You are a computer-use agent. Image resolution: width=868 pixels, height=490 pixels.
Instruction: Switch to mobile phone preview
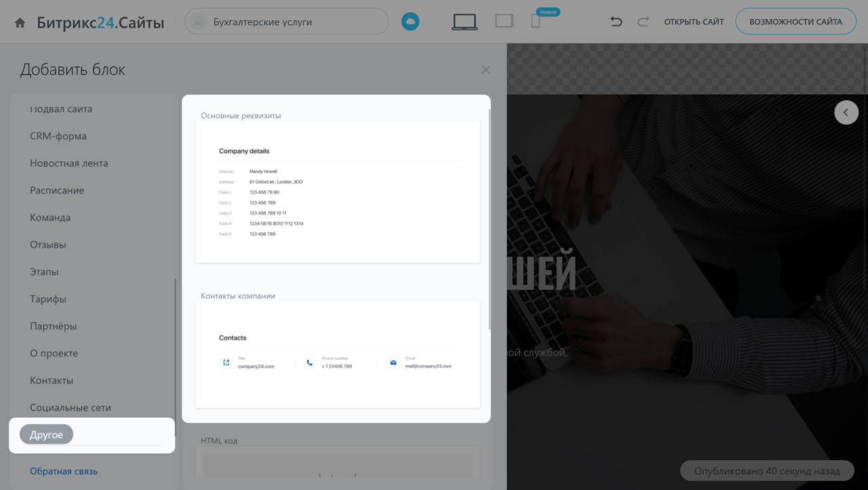[x=536, y=22]
